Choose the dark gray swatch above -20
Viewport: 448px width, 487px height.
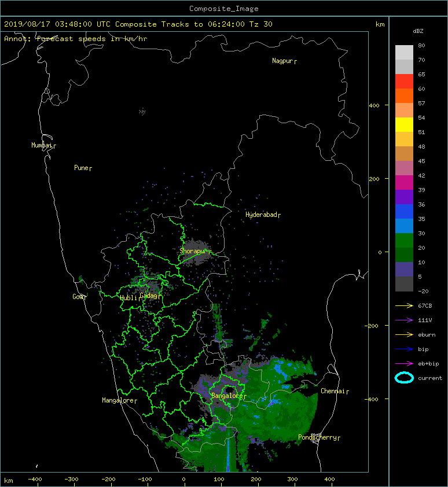click(404, 284)
